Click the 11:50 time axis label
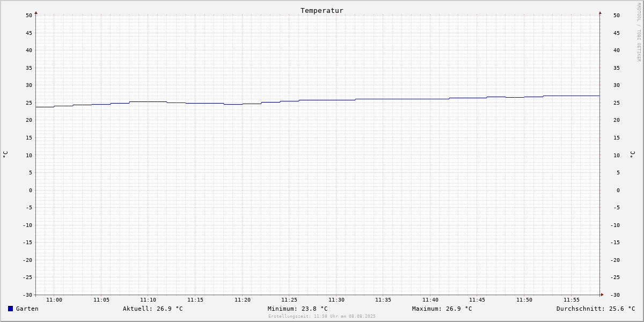This screenshot has height=322, width=644. click(524, 300)
